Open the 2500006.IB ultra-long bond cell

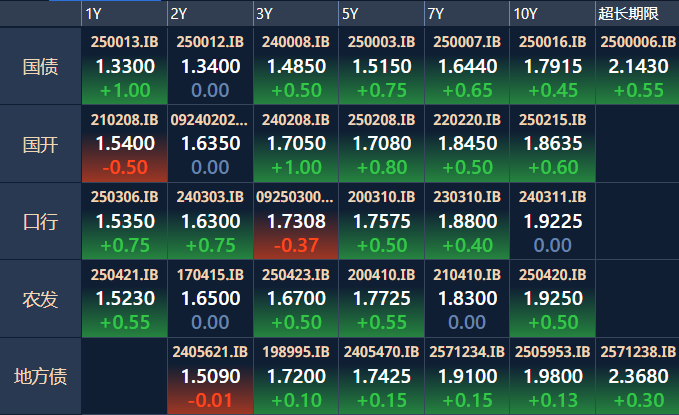(x=637, y=66)
